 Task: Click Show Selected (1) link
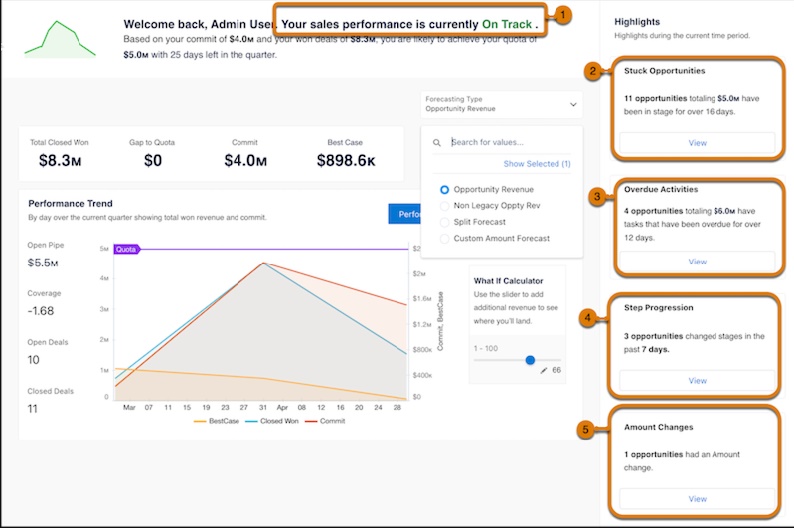537,164
